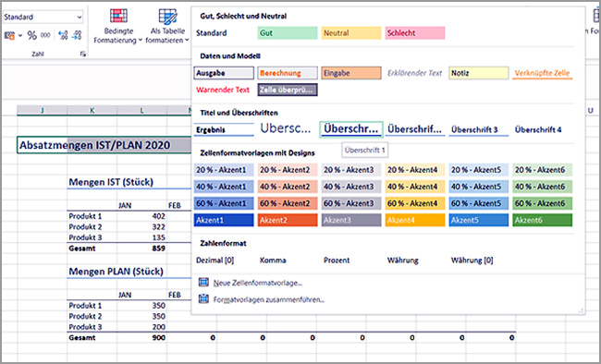Choose Formatvorlagen zusammenführen... entry
Screen dimensions: 601x364
[269, 299]
